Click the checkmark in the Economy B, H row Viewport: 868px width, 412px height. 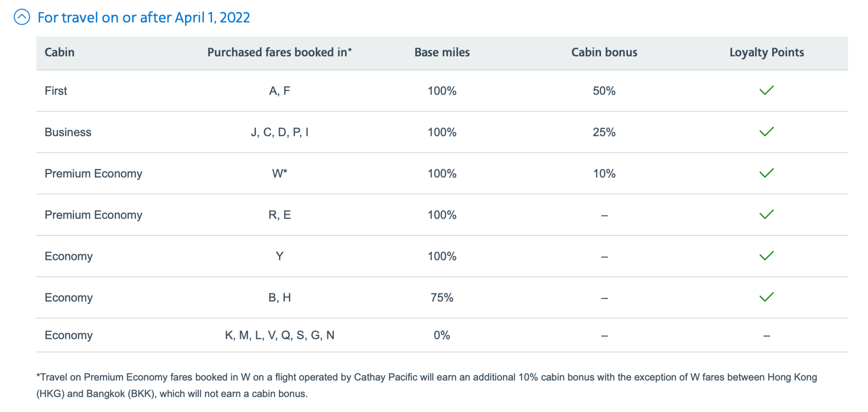(x=766, y=297)
